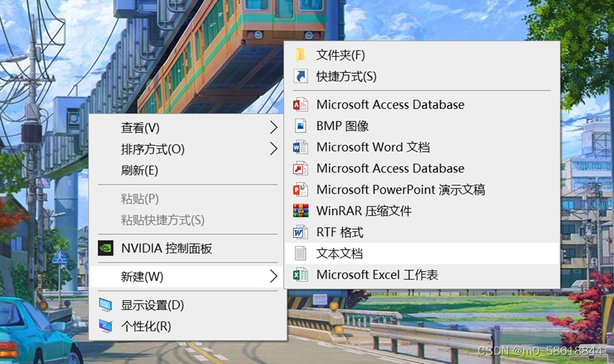Viewport: 614px width, 364px height.
Task: Click the RTF 格式 document icon
Action: coord(300,232)
